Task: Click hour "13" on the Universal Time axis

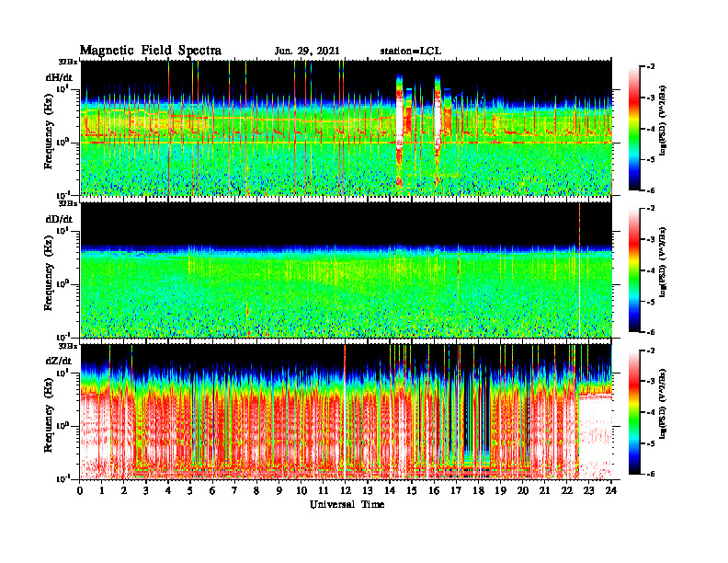Action: click(x=368, y=491)
